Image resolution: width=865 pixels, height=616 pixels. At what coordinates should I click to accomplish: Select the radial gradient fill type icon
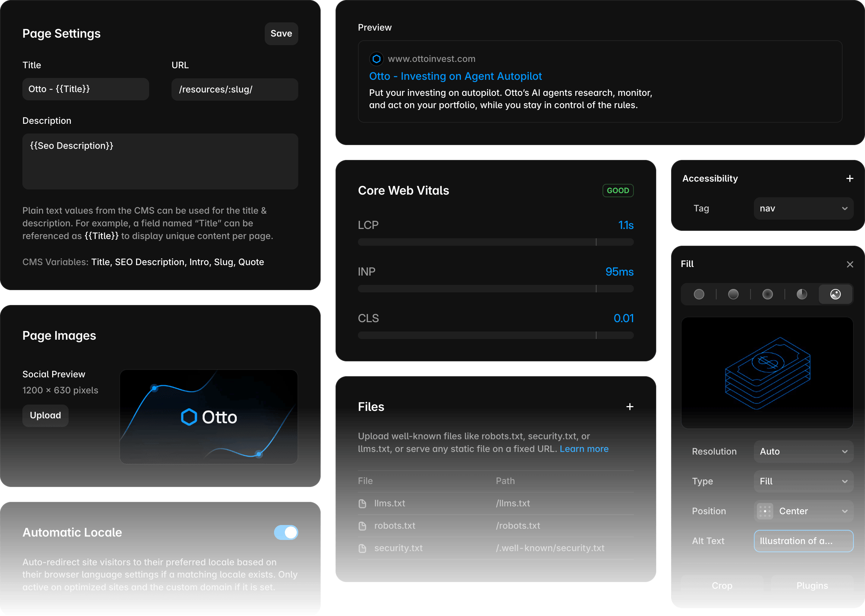point(767,294)
